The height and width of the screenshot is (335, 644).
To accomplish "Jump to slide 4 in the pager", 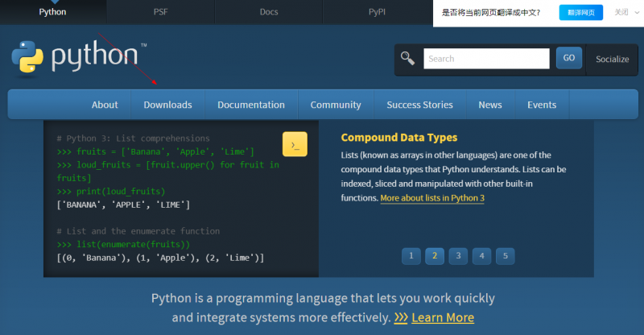I will [481, 256].
